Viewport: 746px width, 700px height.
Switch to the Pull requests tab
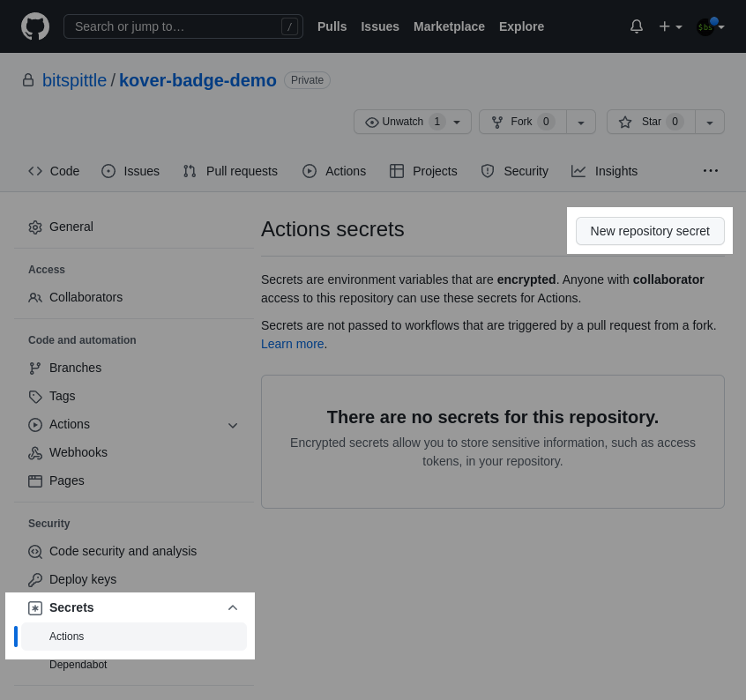(230, 171)
